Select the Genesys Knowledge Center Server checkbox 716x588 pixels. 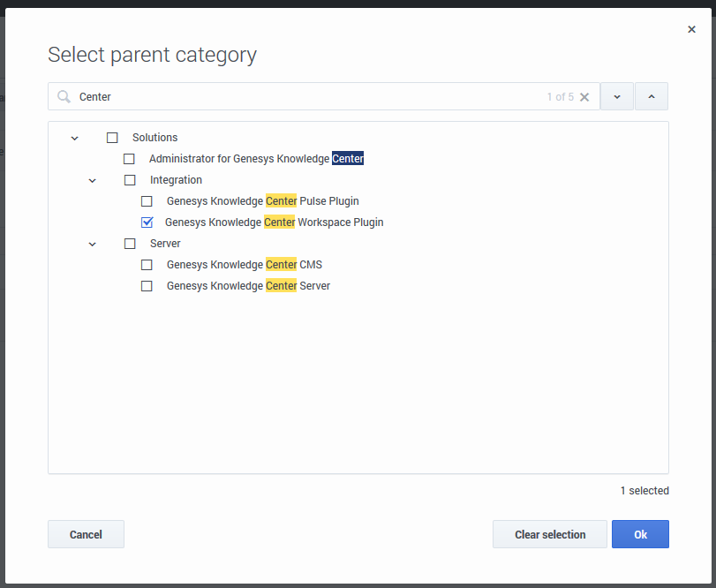coord(147,286)
